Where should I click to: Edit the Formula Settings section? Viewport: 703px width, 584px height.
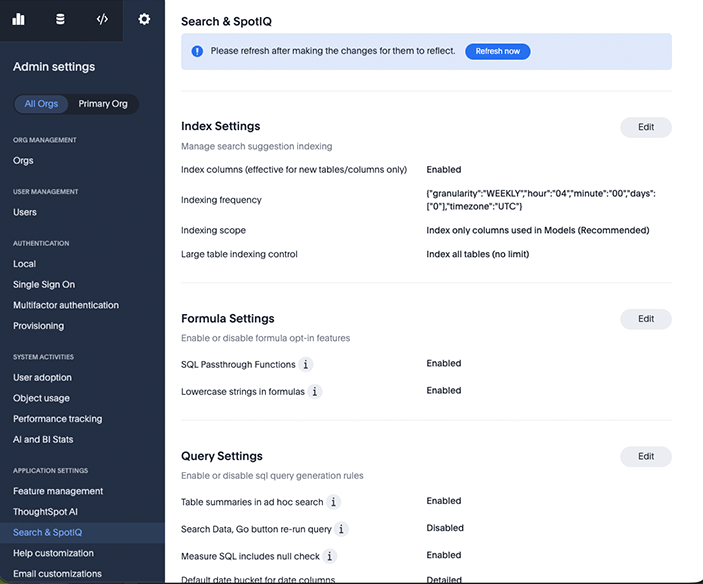646,319
